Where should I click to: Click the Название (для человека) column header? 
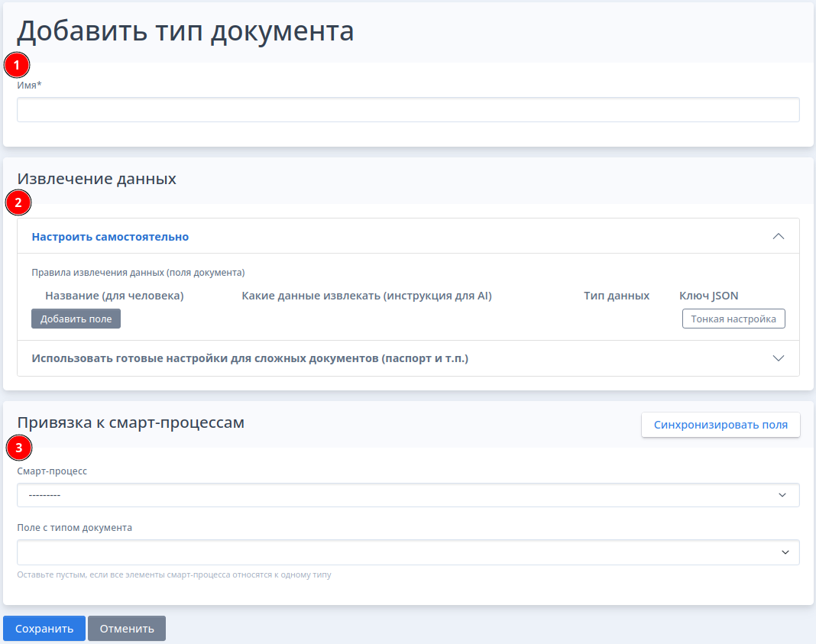(115, 296)
